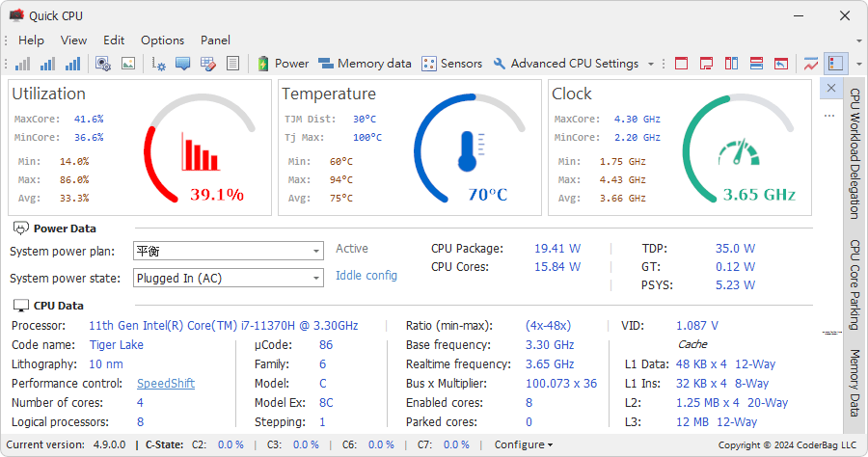Open the Sensors toolbar item

click(x=451, y=64)
